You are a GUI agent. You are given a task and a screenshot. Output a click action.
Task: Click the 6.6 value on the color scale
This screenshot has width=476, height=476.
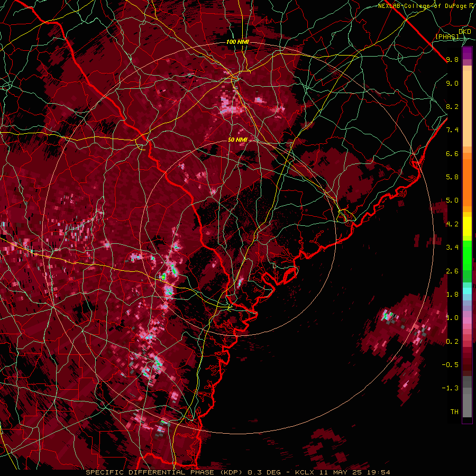pyautogui.click(x=452, y=153)
